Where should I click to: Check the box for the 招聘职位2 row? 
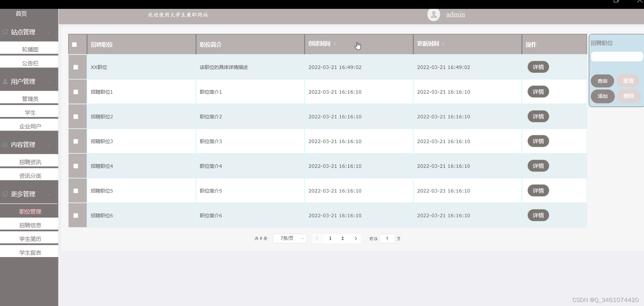tap(76, 117)
